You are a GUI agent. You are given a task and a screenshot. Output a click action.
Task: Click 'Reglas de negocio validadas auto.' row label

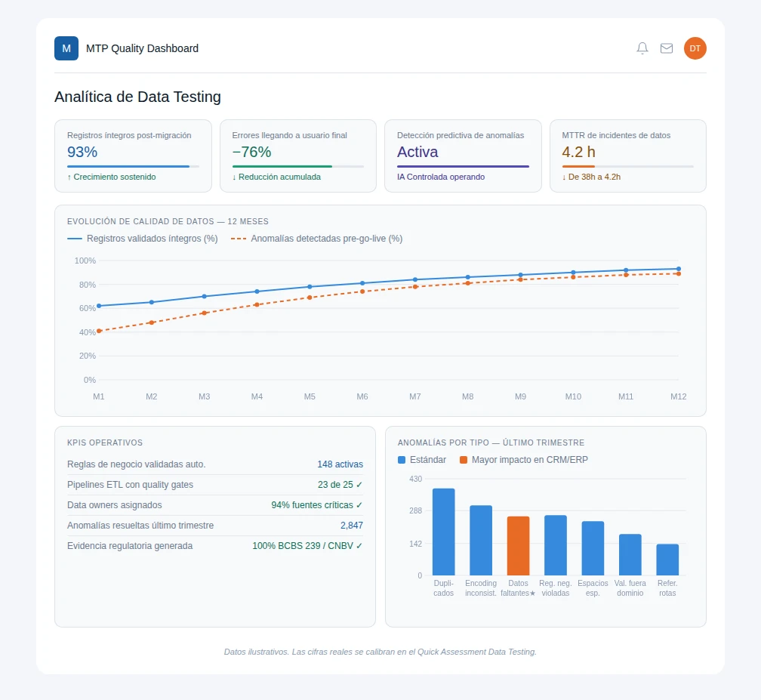coord(137,464)
